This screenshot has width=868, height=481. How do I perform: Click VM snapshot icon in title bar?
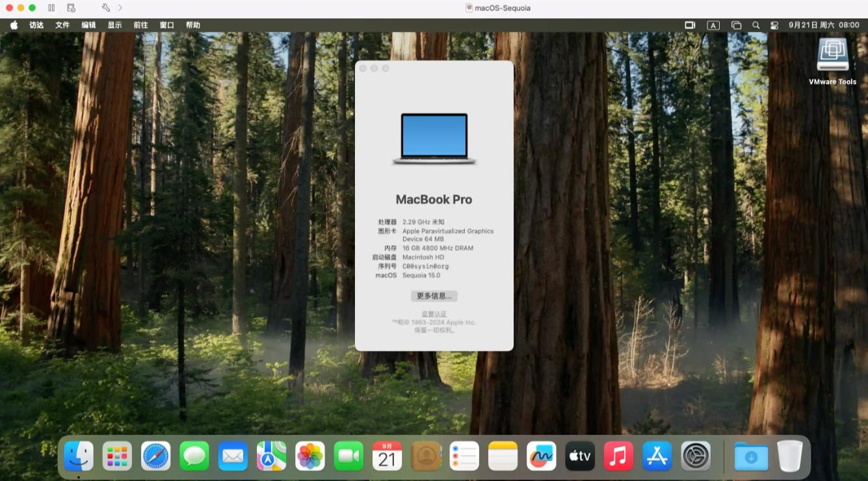click(71, 8)
